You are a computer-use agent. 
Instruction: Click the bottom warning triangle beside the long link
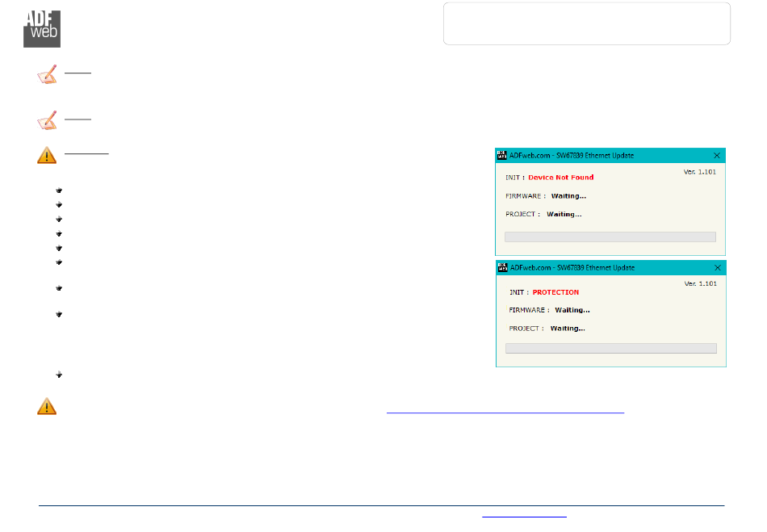click(x=47, y=407)
